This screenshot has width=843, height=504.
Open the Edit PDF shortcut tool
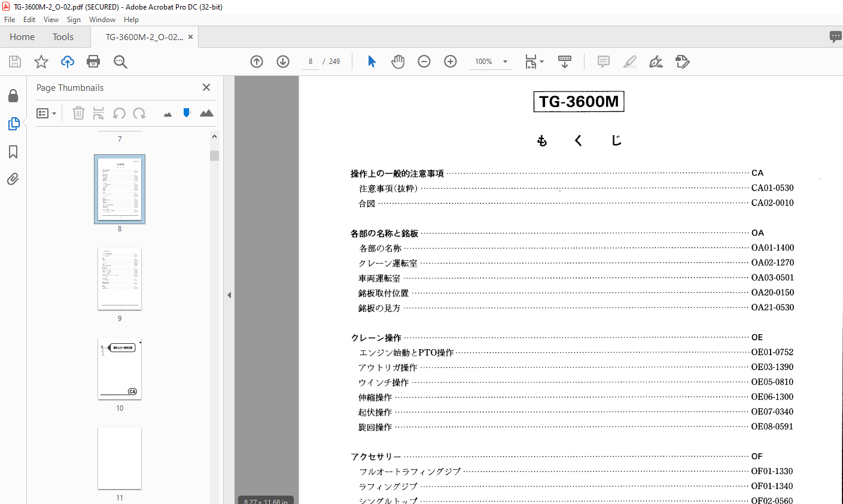coord(682,62)
